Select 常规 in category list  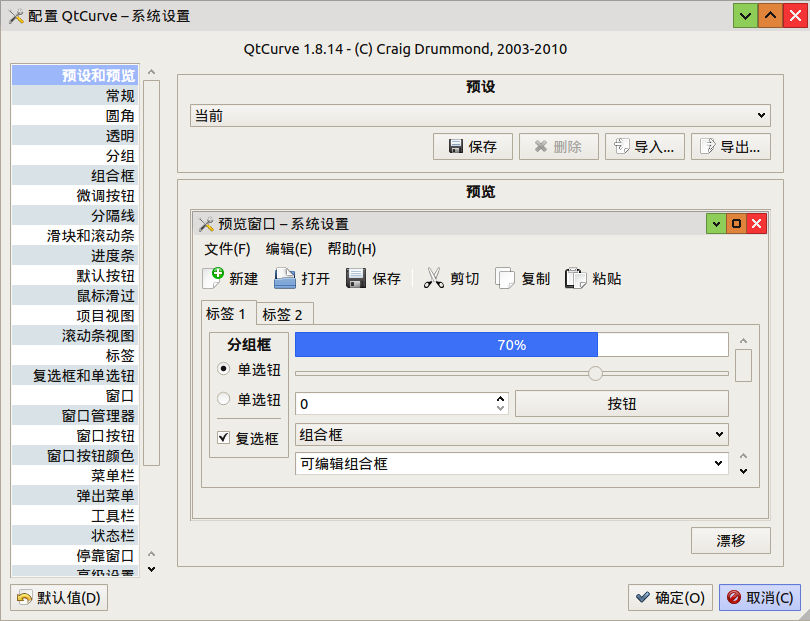75,96
